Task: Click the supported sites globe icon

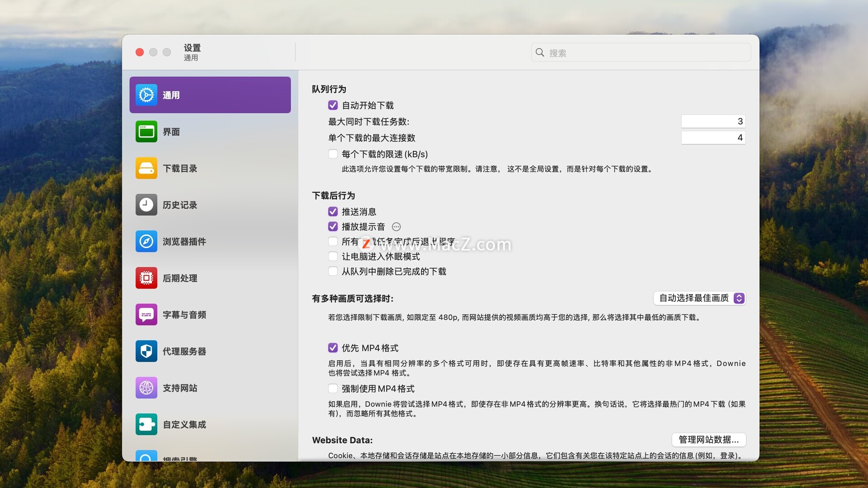Action: (x=146, y=388)
